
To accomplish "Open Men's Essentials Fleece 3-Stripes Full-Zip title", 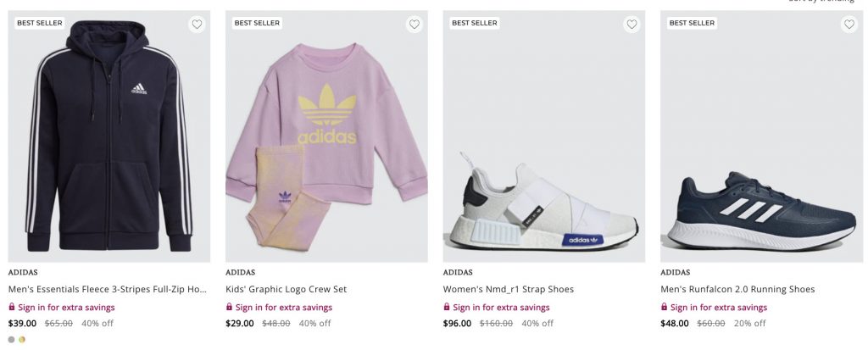I will [108, 290].
